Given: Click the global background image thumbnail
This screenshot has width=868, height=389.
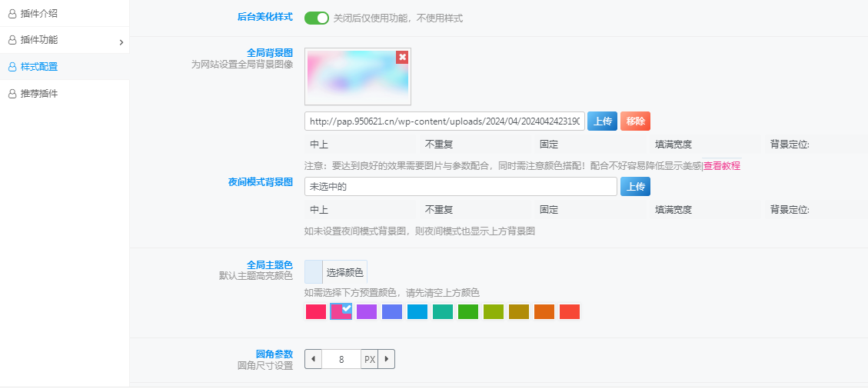Looking at the screenshot, I should tap(358, 76).
